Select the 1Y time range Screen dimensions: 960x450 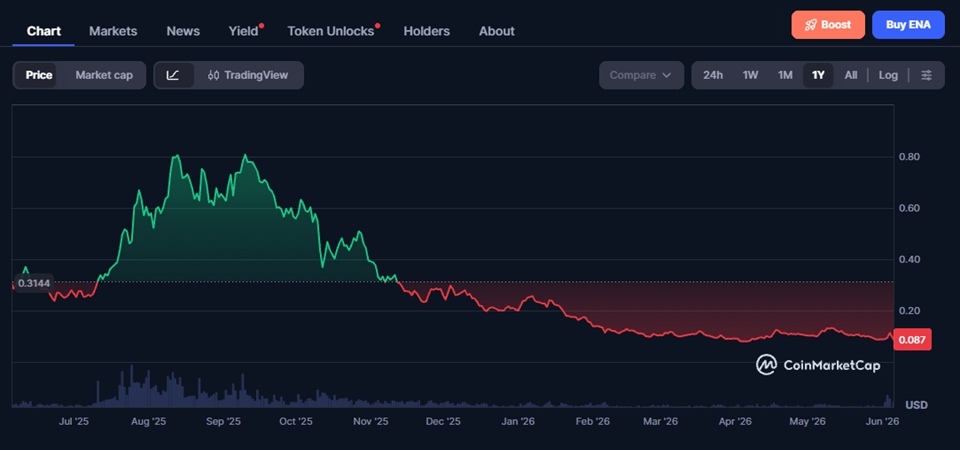click(x=818, y=75)
